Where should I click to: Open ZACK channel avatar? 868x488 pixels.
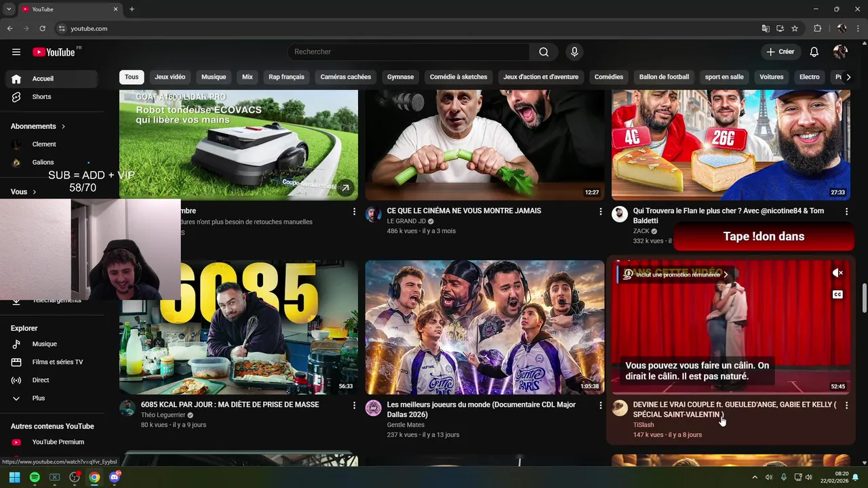620,215
